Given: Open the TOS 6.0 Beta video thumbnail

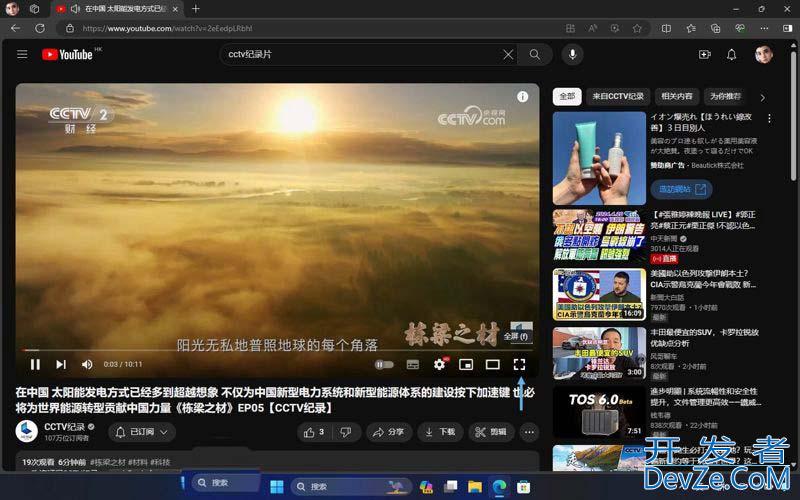Looking at the screenshot, I should pos(599,412).
